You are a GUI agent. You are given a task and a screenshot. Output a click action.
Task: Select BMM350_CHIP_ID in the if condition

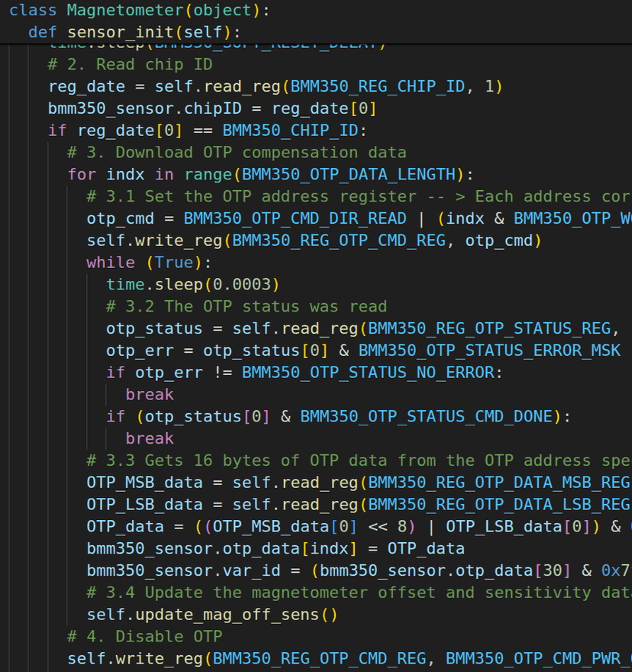(294, 131)
